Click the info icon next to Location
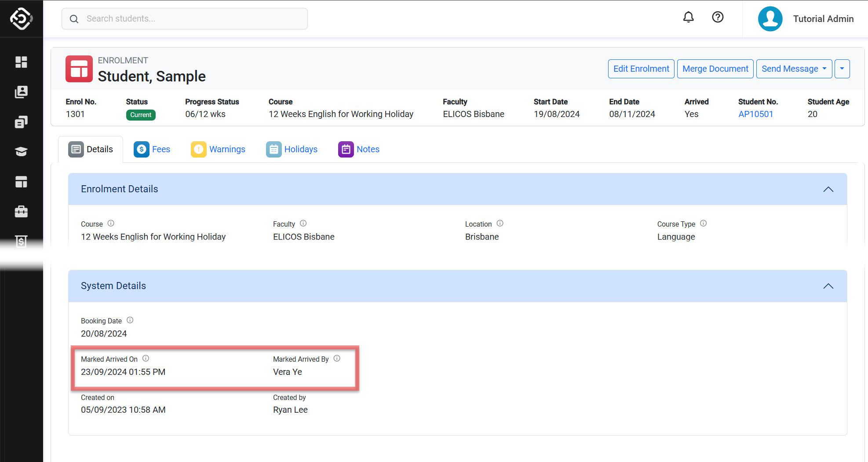 pyautogui.click(x=500, y=224)
